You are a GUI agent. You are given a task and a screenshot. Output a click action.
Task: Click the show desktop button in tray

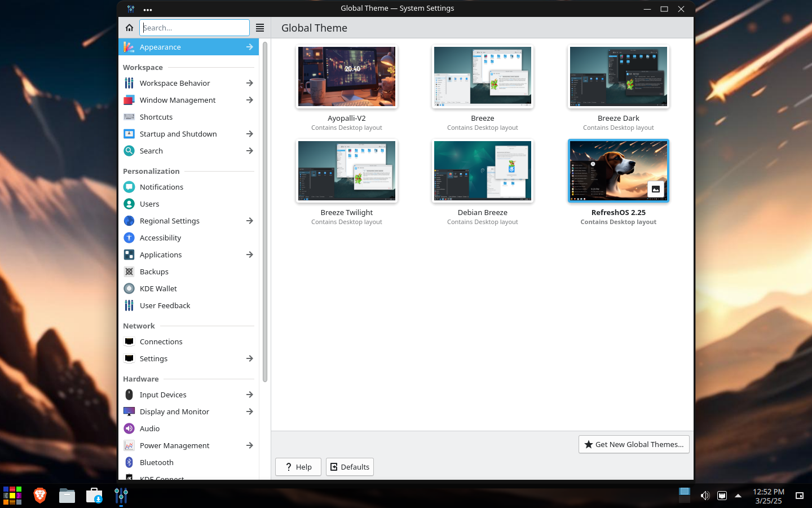point(800,496)
